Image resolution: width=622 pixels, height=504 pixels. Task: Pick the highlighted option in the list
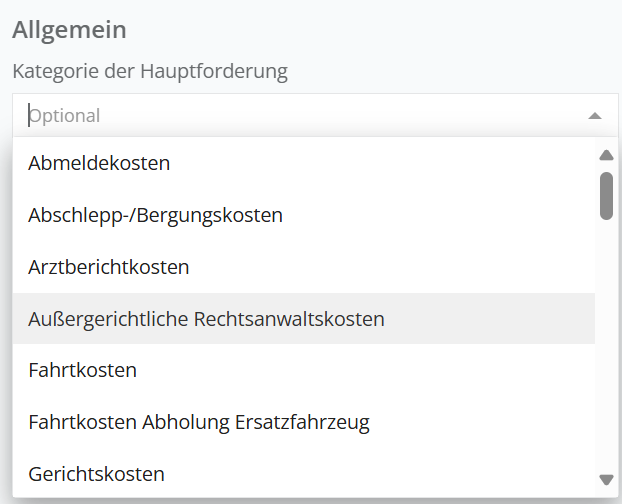206,319
